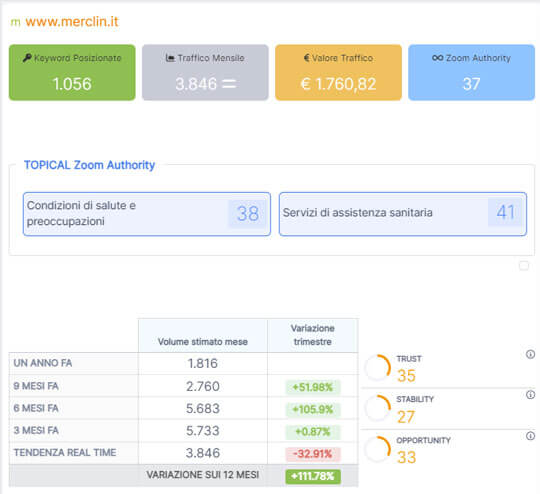Open the info icon for STABILITY
Image resolution: width=540 pixels, height=494 pixels.
tap(530, 395)
